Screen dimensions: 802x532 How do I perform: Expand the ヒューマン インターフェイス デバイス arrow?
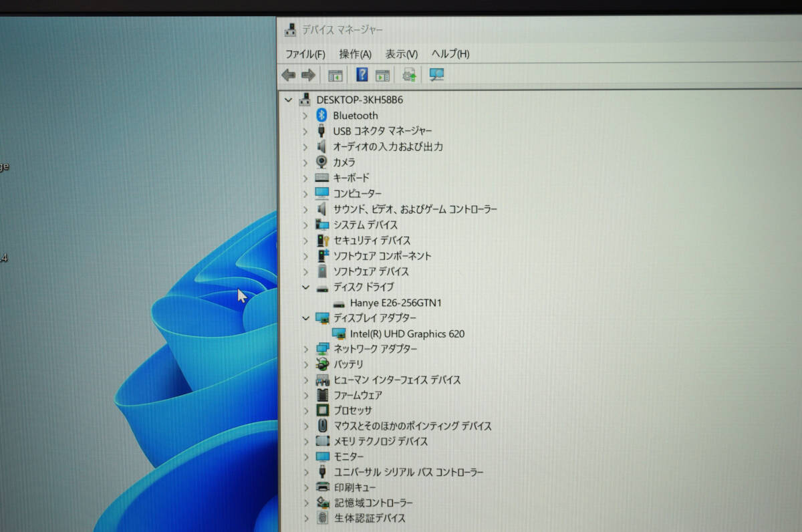click(x=305, y=380)
